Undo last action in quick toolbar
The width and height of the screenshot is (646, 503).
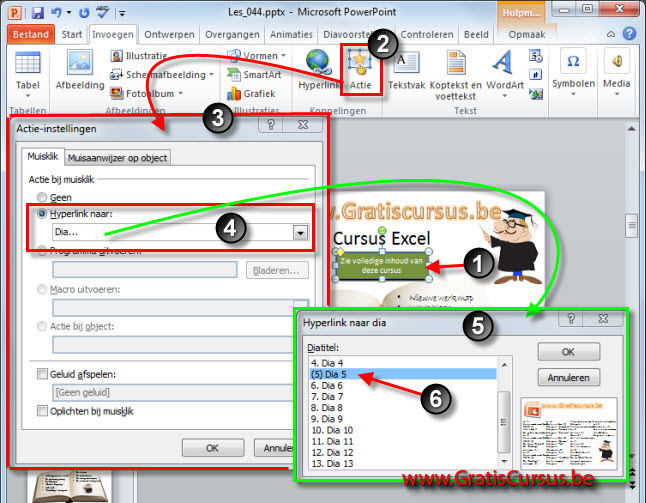point(56,13)
